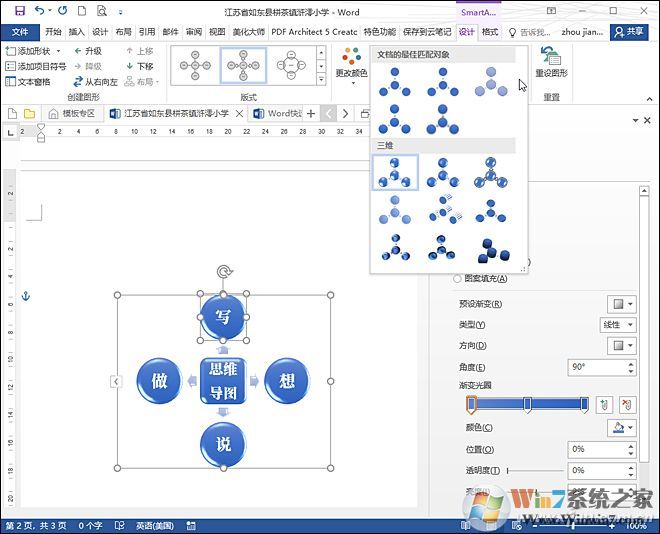
Task: Add a gradient stop button
Action: [603, 404]
